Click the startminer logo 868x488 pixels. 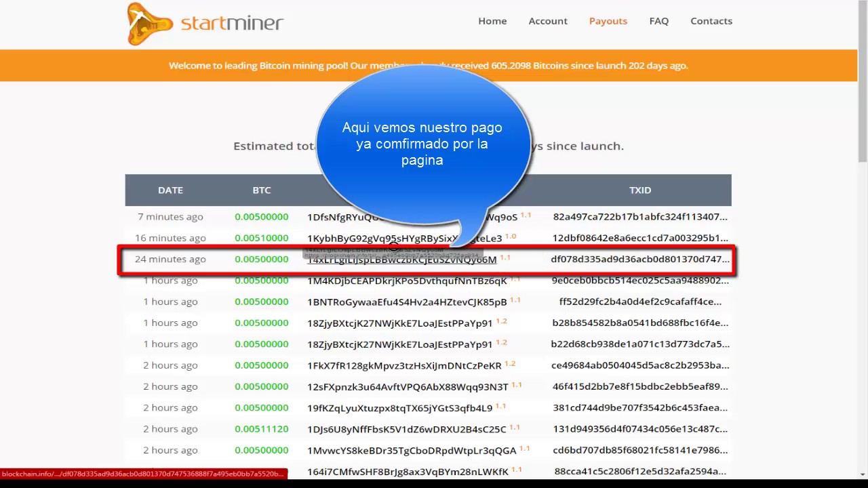[205, 24]
